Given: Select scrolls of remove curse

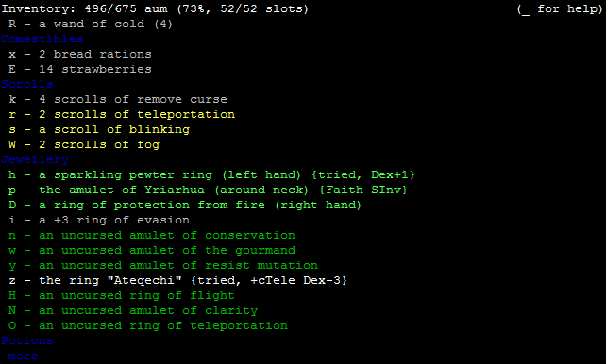Looking at the screenshot, I should point(118,100).
